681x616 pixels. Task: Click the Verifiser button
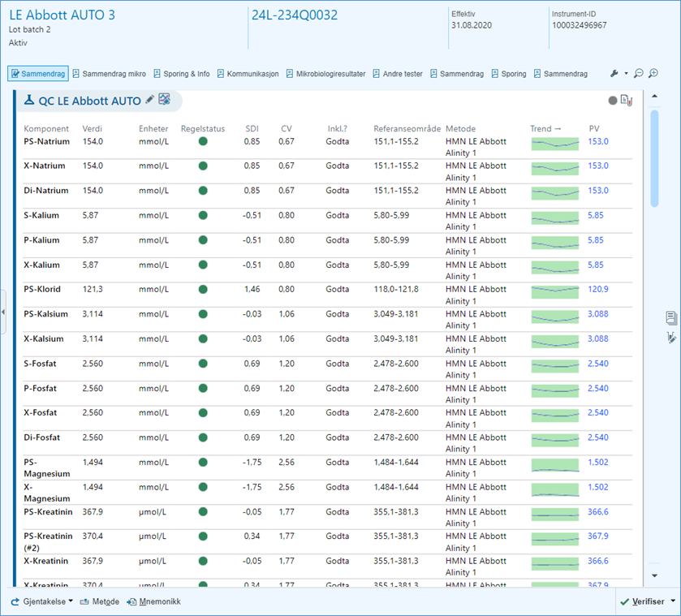pyautogui.click(x=643, y=601)
